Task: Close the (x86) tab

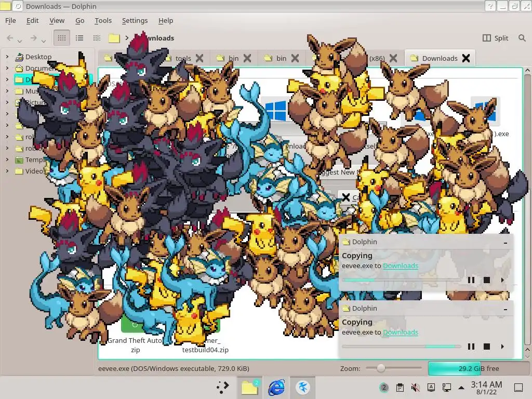Action: 393,58
